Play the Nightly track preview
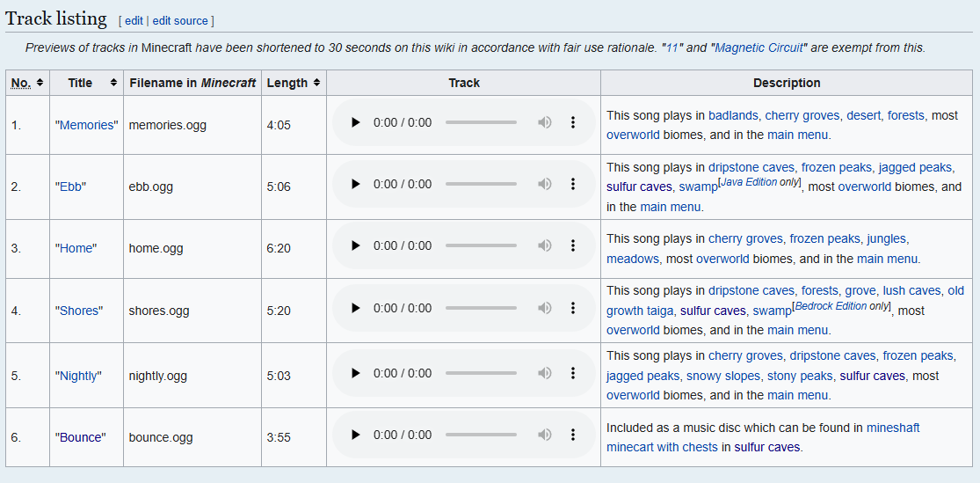Screen dimensions: 980x483 [356, 373]
